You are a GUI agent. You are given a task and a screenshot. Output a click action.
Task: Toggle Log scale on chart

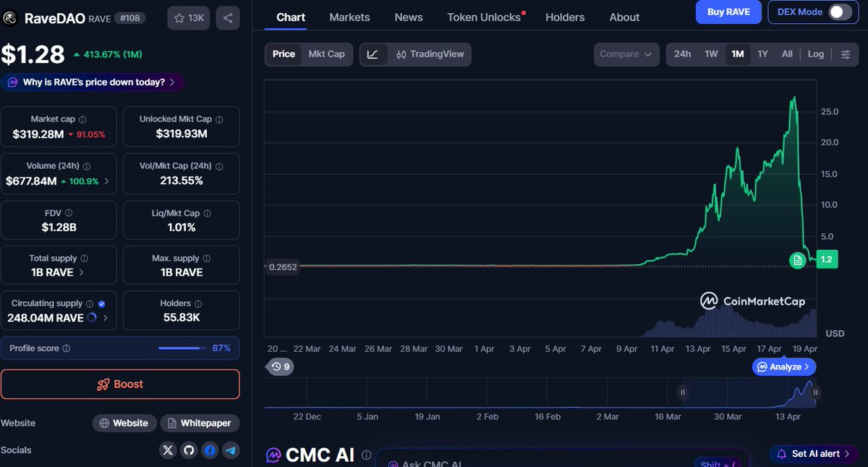(816, 54)
